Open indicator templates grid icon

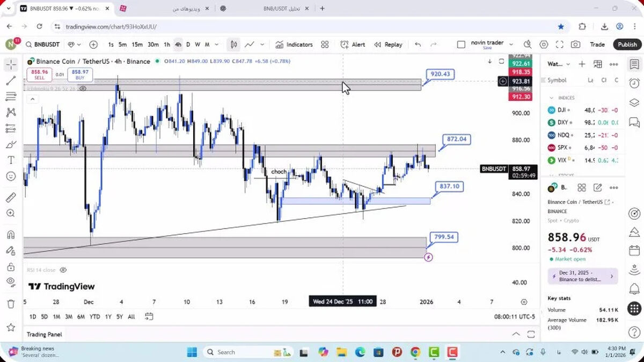[x=325, y=45]
